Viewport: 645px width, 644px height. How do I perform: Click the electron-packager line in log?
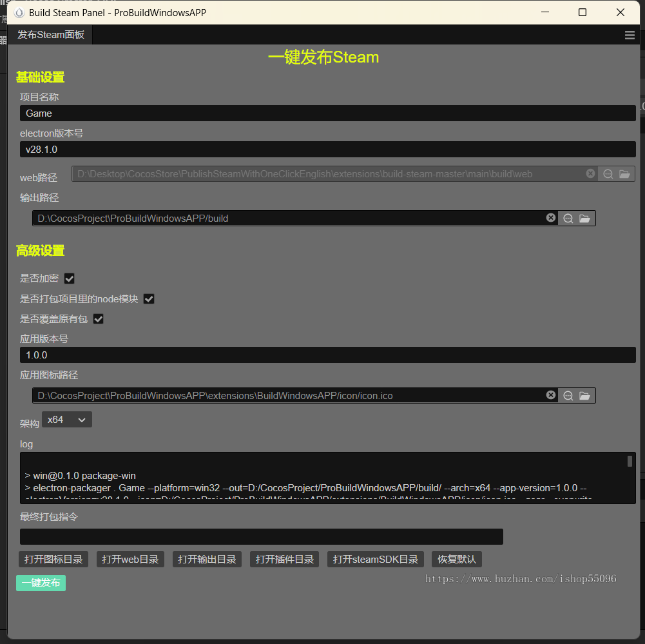305,488
